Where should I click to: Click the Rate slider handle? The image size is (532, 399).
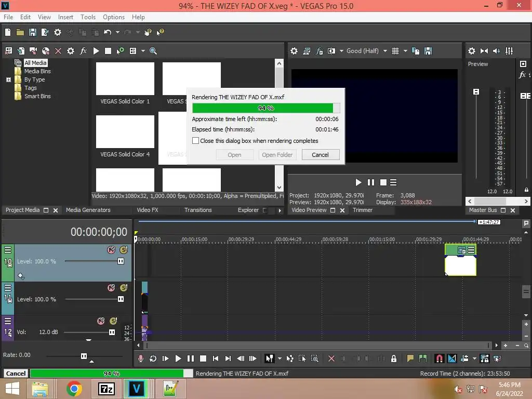click(84, 356)
